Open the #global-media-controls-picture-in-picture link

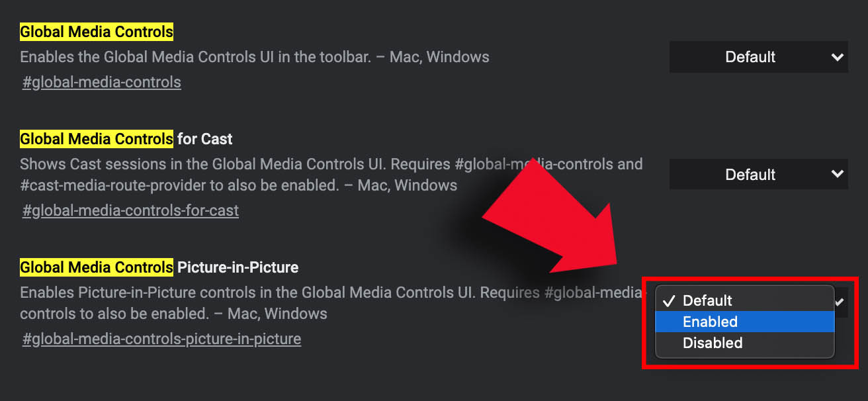click(x=161, y=339)
